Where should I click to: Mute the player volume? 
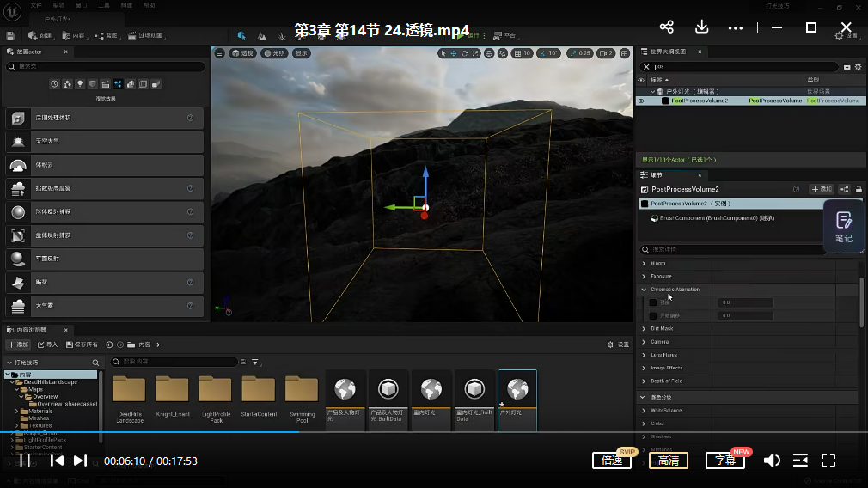pyautogui.click(x=772, y=461)
